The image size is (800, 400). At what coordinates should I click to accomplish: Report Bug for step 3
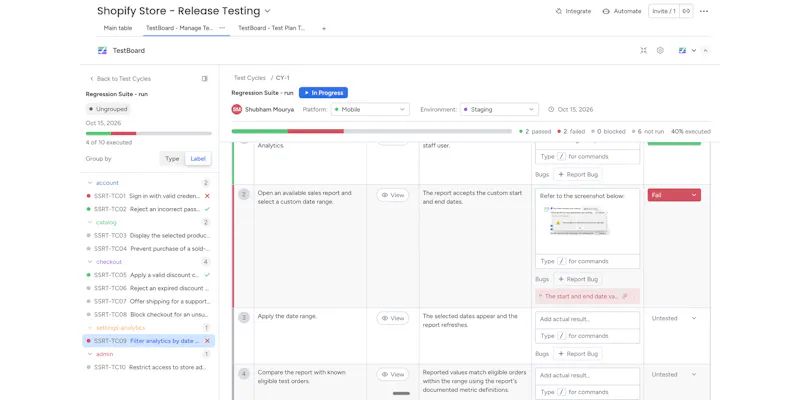coord(578,354)
